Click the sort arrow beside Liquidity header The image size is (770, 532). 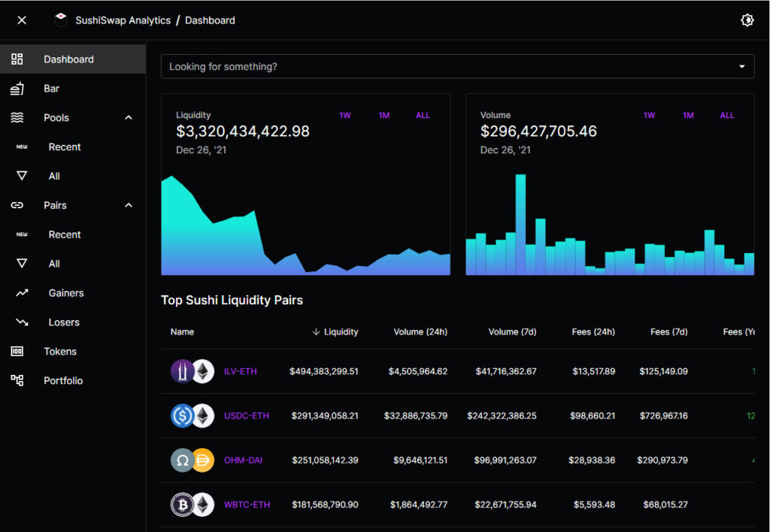click(x=316, y=332)
